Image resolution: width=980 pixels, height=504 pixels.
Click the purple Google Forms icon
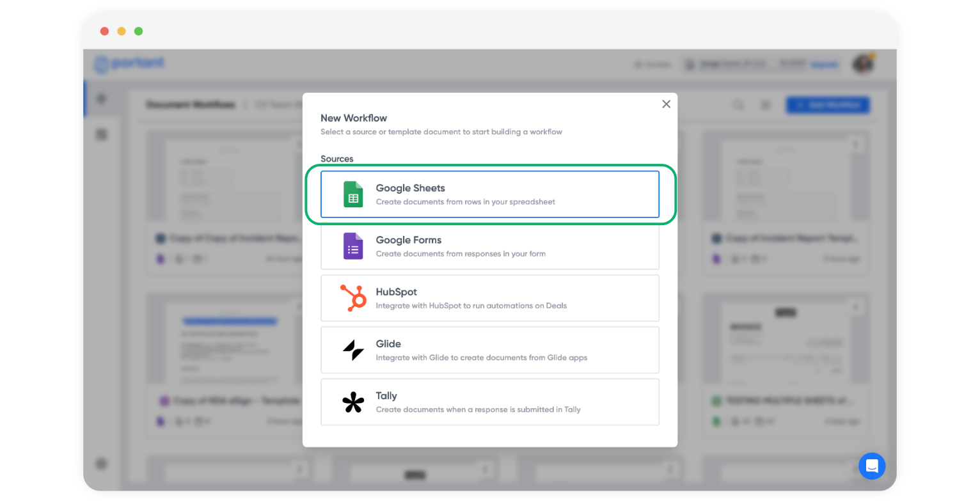pyautogui.click(x=353, y=246)
